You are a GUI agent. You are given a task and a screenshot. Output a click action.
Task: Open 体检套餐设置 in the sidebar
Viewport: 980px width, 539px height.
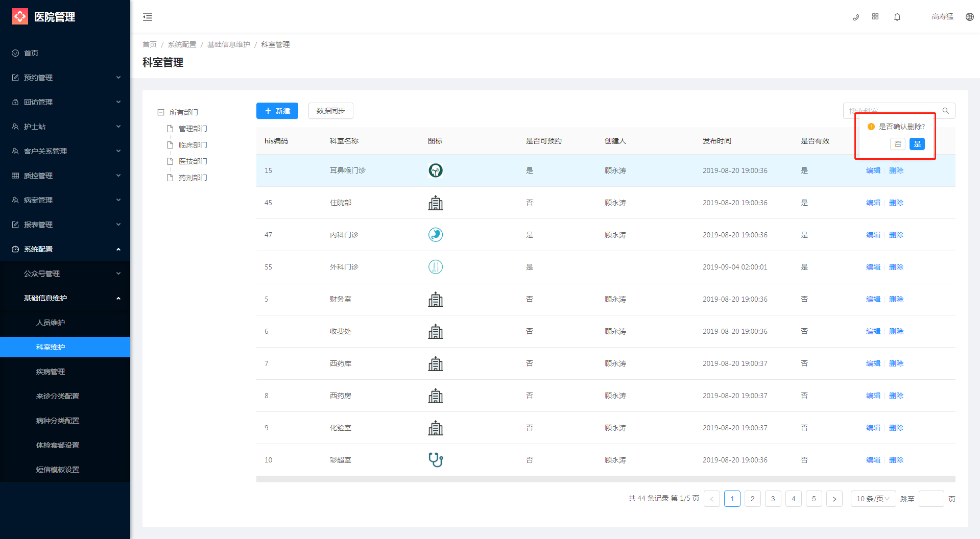pyautogui.click(x=65, y=445)
